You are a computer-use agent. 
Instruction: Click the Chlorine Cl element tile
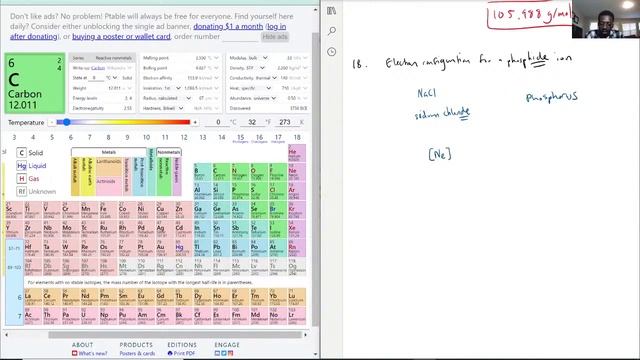coord(277,191)
